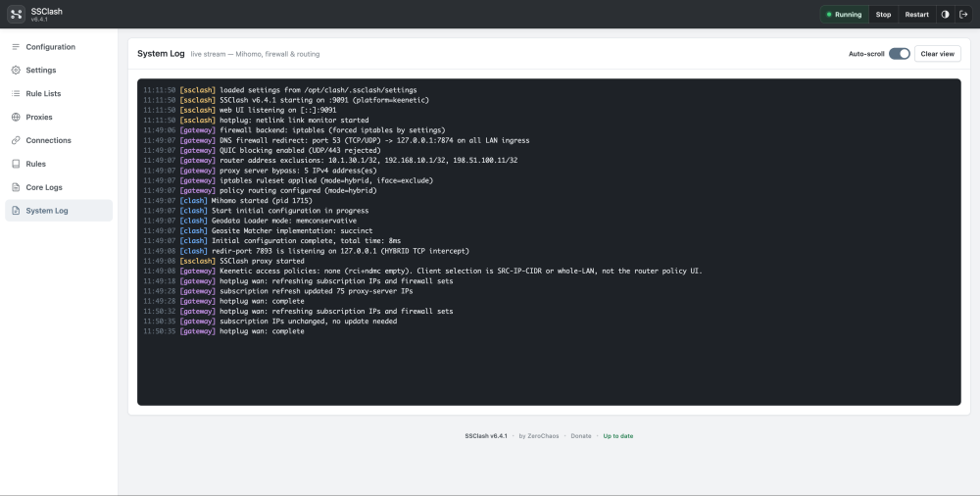Click log line 'Geodata Loader mode: memconservative'
Image resolution: width=980 pixels, height=496 pixels.
pyautogui.click(x=250, y=221)
